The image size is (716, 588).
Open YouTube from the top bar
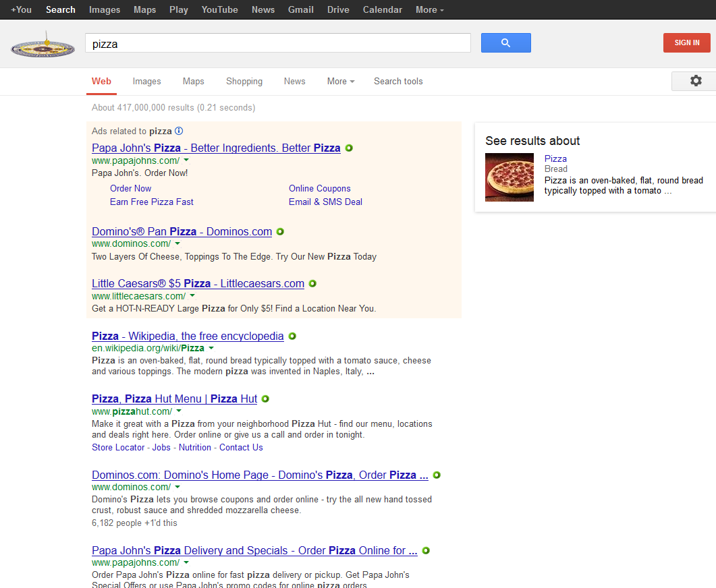tap(219, 9)
